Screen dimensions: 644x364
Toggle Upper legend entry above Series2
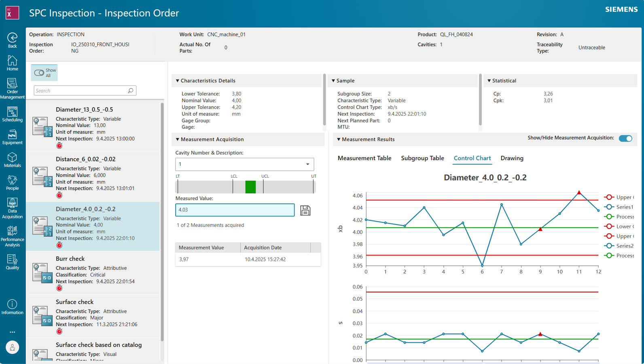(619, 236)
